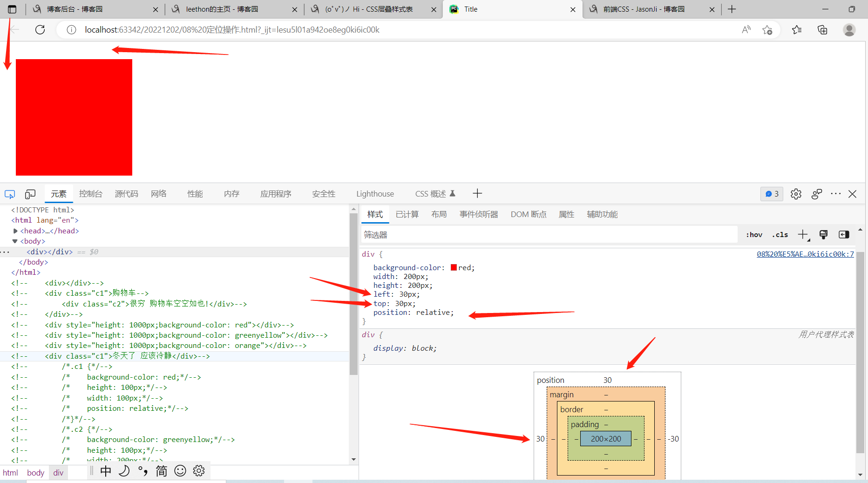Show the 辅助功能 pane
This screenshot has width=868, height=483.
[602, 214]
